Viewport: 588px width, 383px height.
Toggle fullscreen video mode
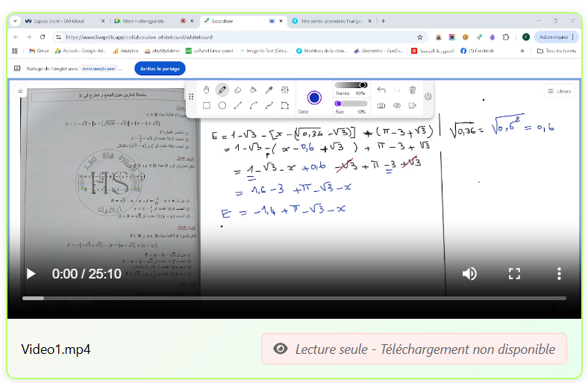click(x=514, y=274)
